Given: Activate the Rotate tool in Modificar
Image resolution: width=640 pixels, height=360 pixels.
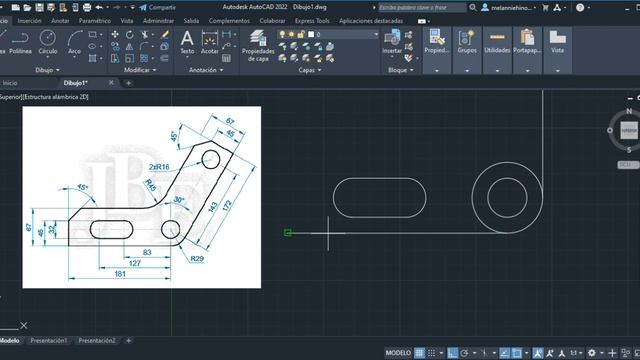Looking at the screenshot, I should coord(129,34).
